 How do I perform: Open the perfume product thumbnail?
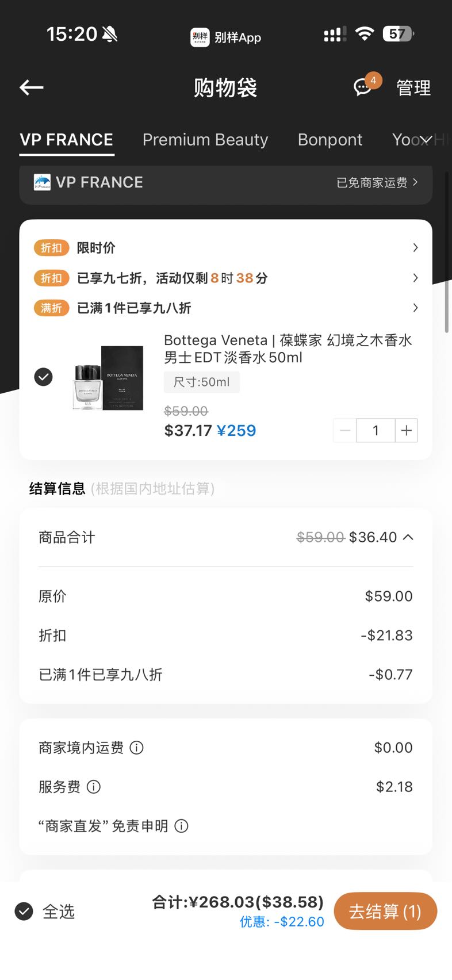[108, 377]
